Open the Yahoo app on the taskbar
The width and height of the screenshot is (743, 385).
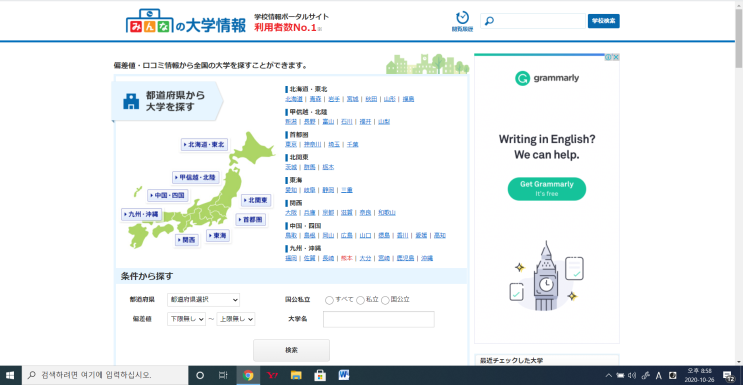coord(272,376)
